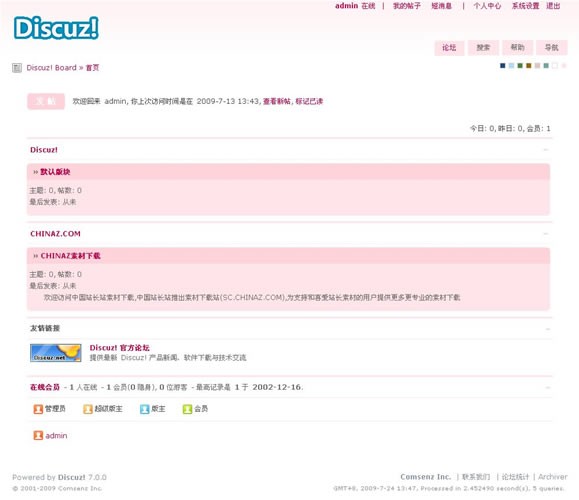Open the Discuz! category heading
Image resolution: width=579 pixels, height=500 pixels.
(44, 150)
